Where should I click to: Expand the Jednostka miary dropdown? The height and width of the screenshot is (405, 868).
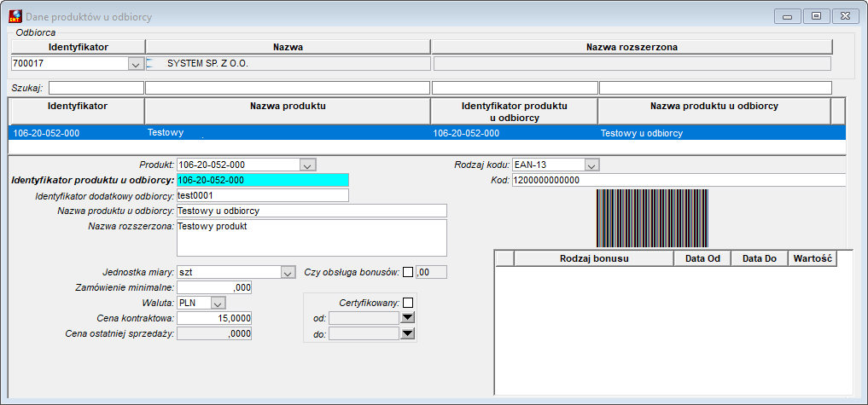pyautogui.click(x=288, y=273)
